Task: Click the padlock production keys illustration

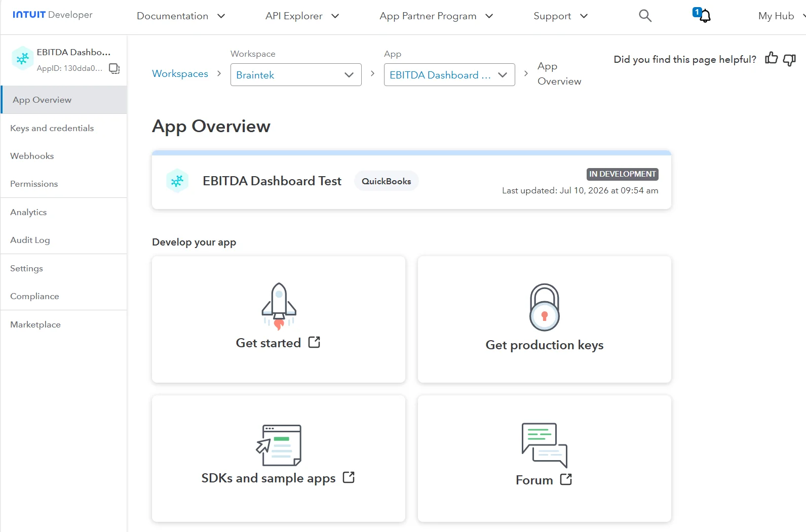Action: pos(545,307)
